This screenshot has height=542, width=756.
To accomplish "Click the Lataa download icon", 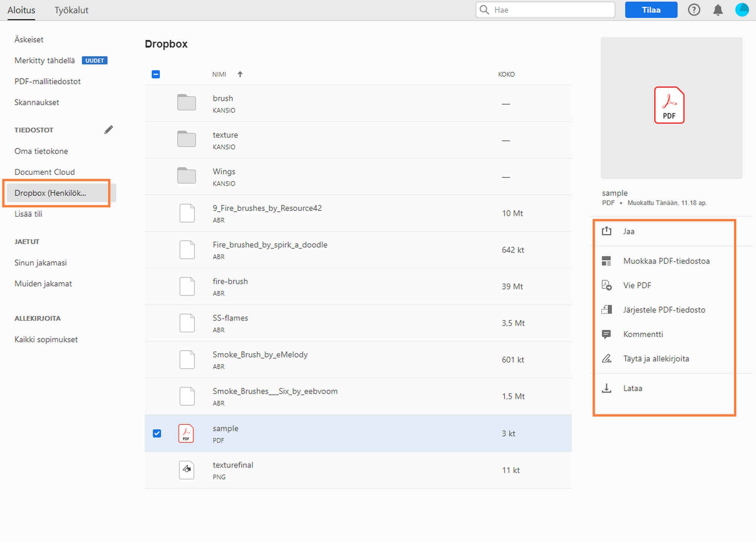I will point(607,388).
